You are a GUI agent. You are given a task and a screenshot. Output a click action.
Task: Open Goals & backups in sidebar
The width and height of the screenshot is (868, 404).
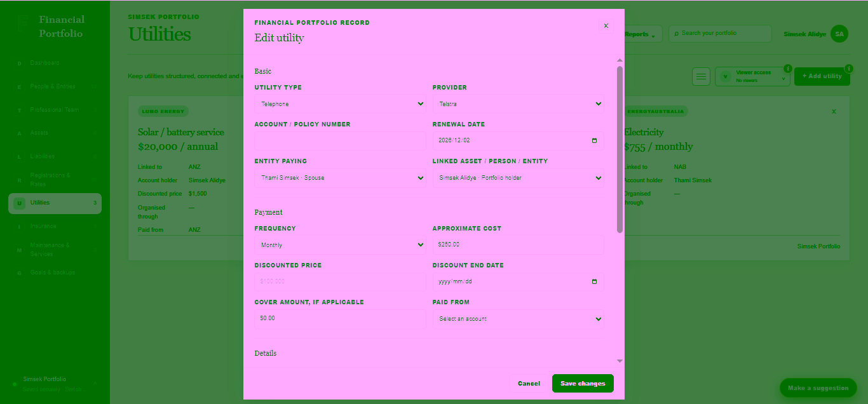(x=55, y=273)
